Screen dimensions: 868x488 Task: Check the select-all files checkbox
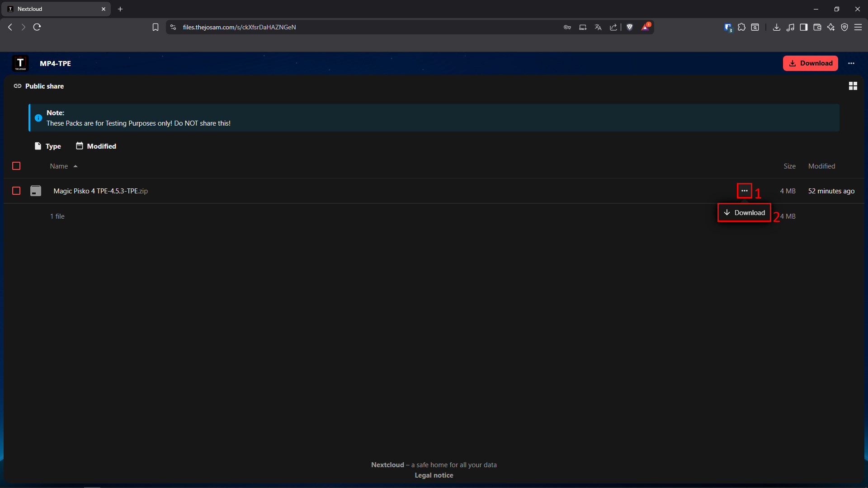coord(16,166)
